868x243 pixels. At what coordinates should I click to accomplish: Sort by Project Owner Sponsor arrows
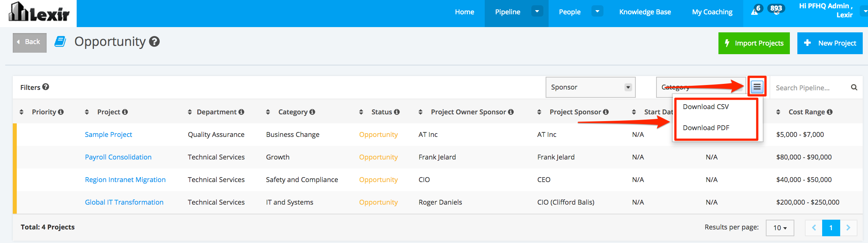click(420, 112)
